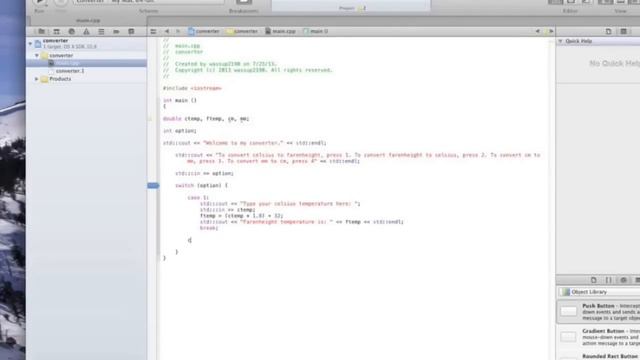
Task: Open the Object Library dropdown
Action: (599, 292)
